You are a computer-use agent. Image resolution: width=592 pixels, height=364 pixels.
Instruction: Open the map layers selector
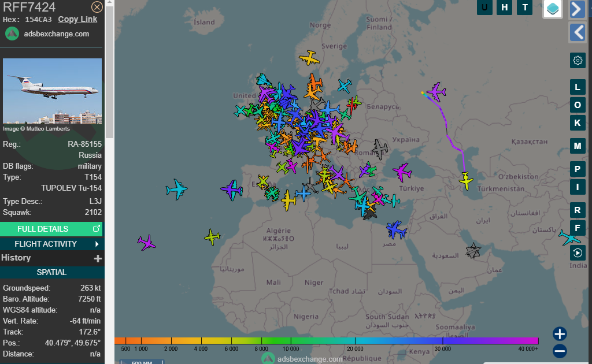(x=553, y=9)
